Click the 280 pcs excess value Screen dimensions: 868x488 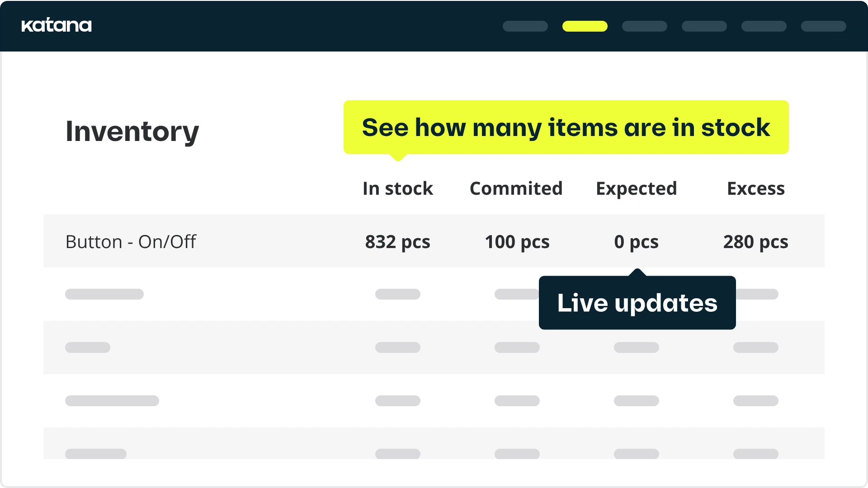756,242
